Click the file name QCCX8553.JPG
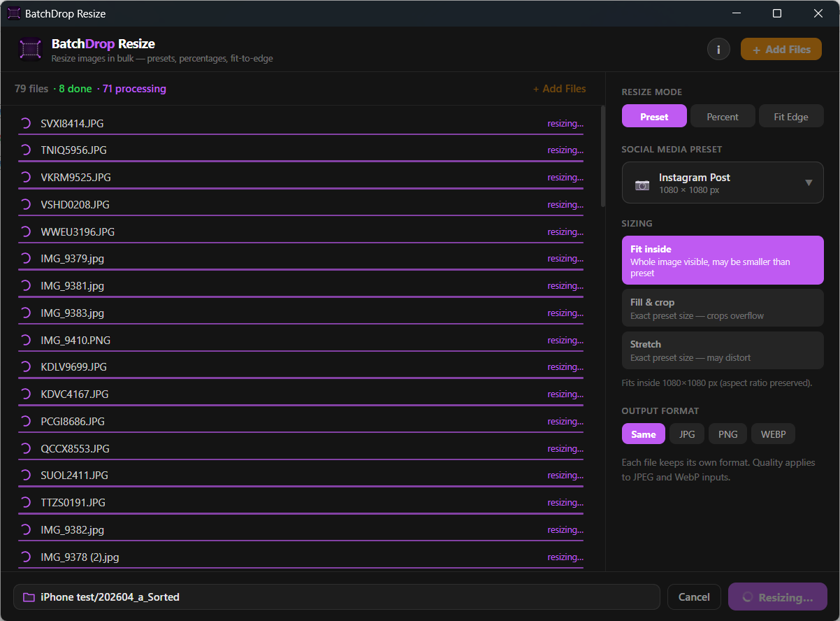This screenshot has width=840, height=621. tap(75, 448)
